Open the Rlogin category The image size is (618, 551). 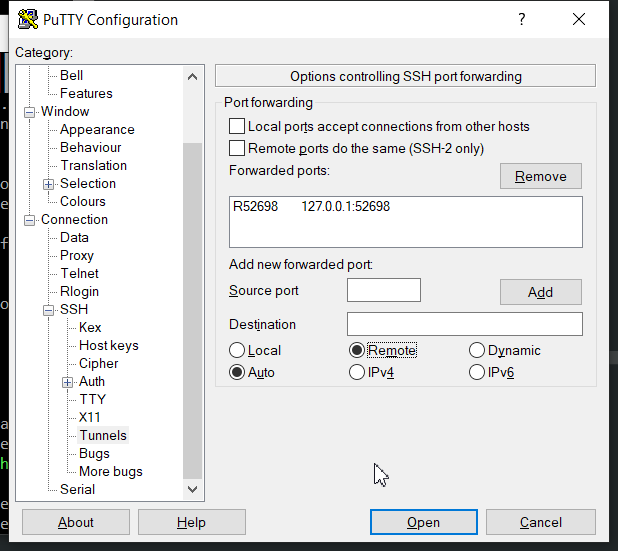(79, 292)
